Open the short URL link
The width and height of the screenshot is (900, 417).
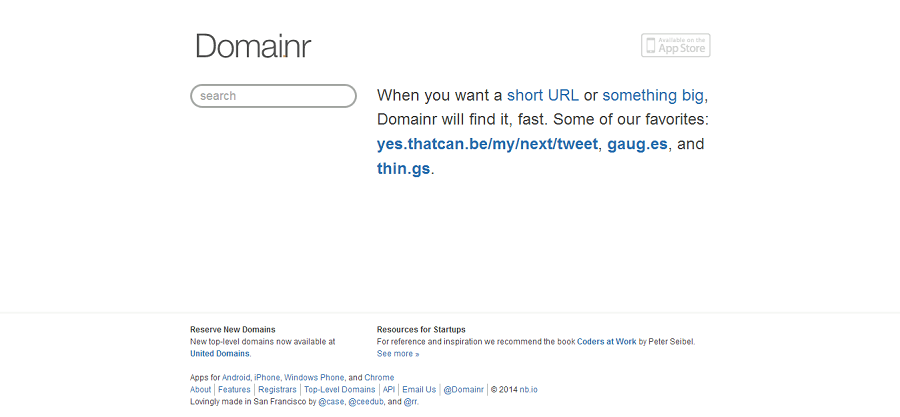pyautogui.click(x=542, y=95)
